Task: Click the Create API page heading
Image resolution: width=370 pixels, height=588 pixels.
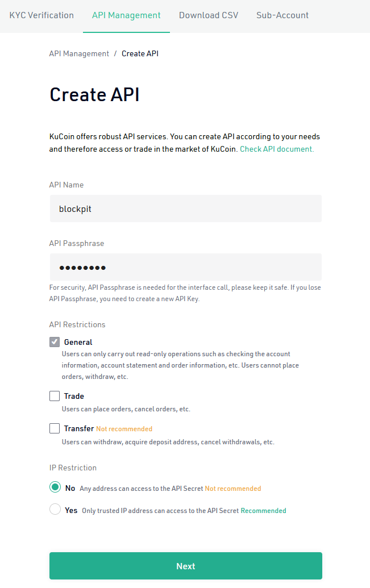Action: point(94,94)
